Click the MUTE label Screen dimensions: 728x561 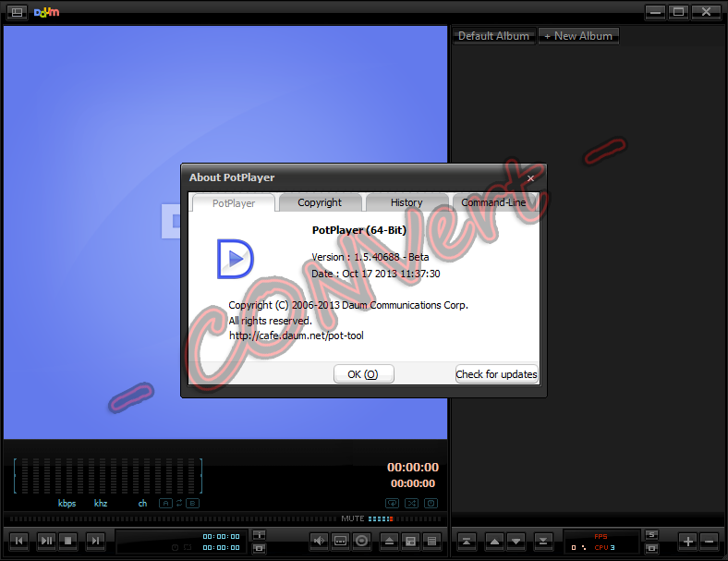pyautogui.click(x=352, y=518)
